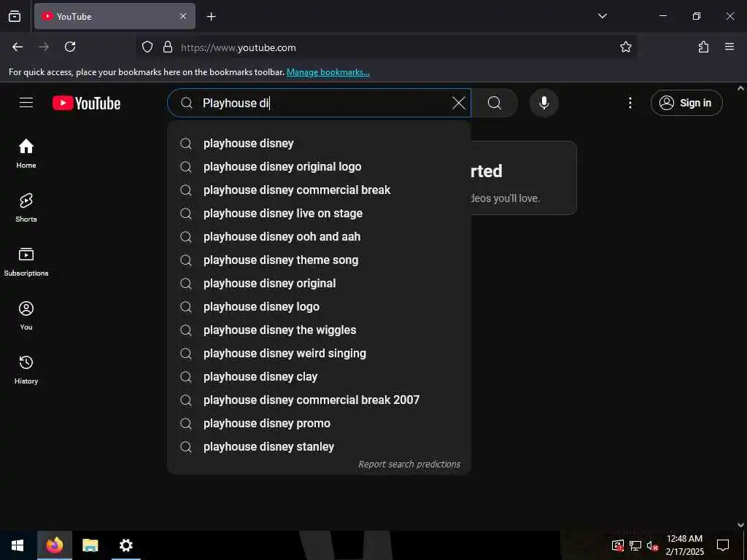Image resolution: width=747 pixels, height=560 pixels.
Task: Select suggestion 'playhouse disney weird singing'
Action: coord(320,354)
